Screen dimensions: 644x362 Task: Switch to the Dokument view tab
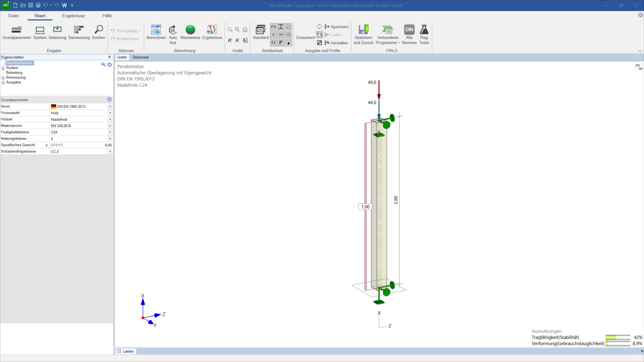[x=141, y=57]
